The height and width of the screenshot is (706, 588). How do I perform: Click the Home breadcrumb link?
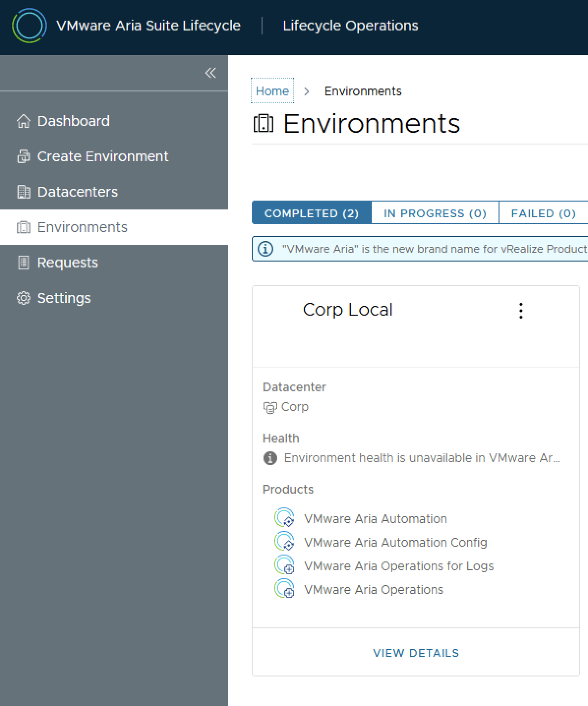click(272, 91)
